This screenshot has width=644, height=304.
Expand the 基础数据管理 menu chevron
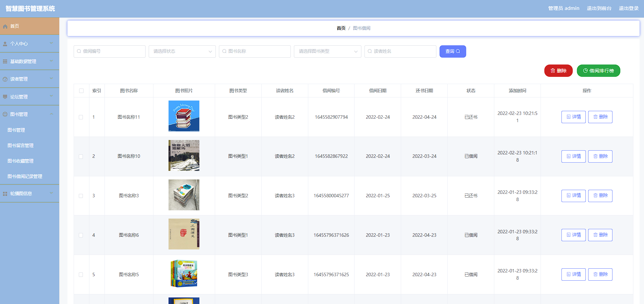click(x=51, y=61)
